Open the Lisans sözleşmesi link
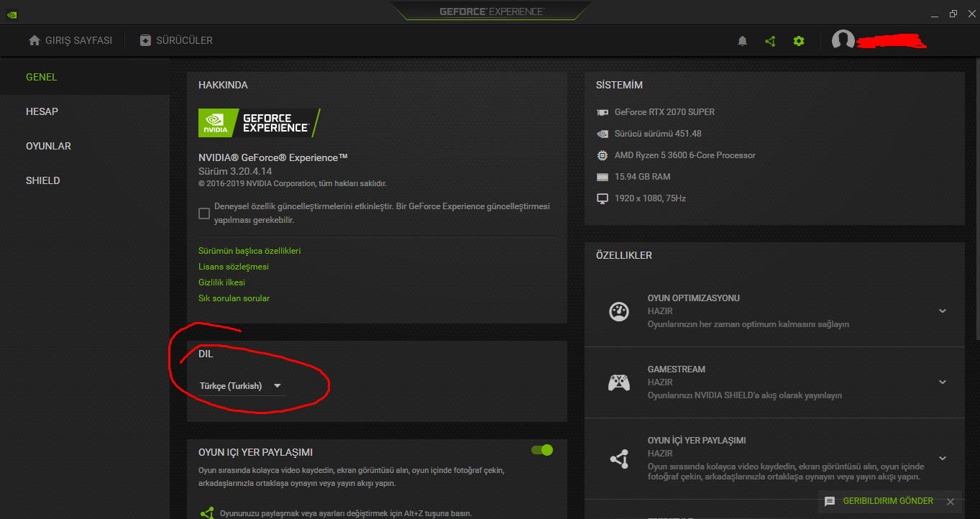 click(234, 267)
